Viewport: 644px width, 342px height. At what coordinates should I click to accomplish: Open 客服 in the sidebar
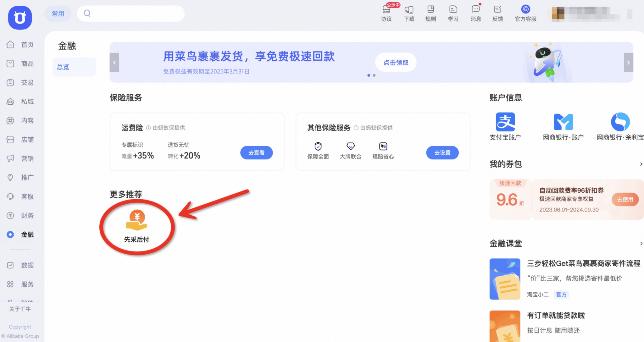20,196
